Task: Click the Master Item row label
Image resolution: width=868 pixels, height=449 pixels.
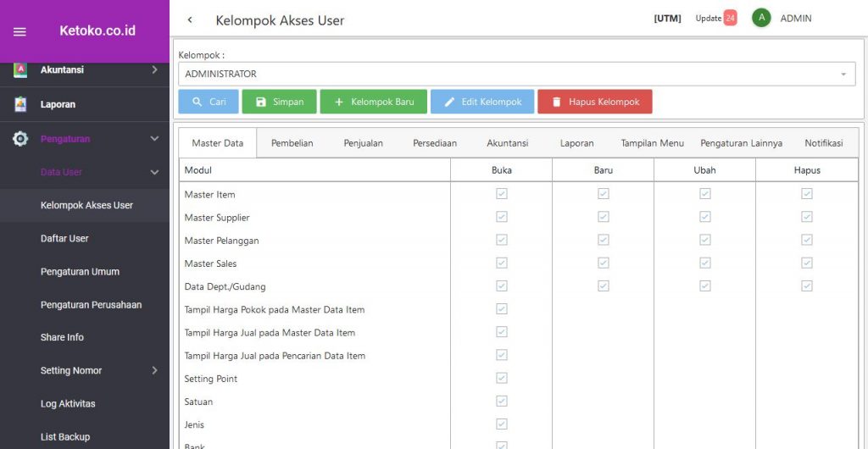Action: click(210, 195)
